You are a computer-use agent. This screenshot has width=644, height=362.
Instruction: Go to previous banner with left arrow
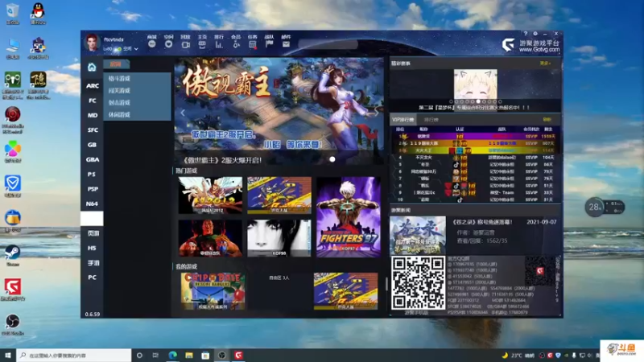(x=183, y=113)
